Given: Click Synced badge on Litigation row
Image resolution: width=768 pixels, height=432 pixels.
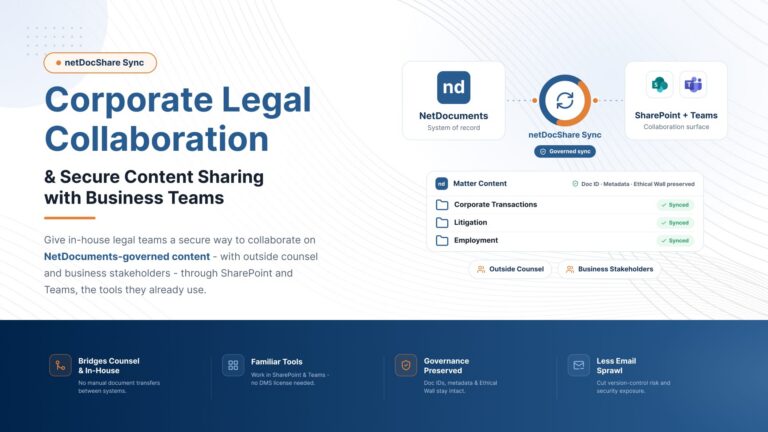Looking at the screenshot, I should (675, 223).
